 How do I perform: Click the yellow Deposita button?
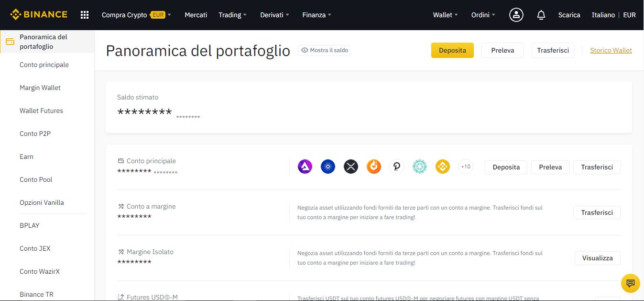coord(452,50)
